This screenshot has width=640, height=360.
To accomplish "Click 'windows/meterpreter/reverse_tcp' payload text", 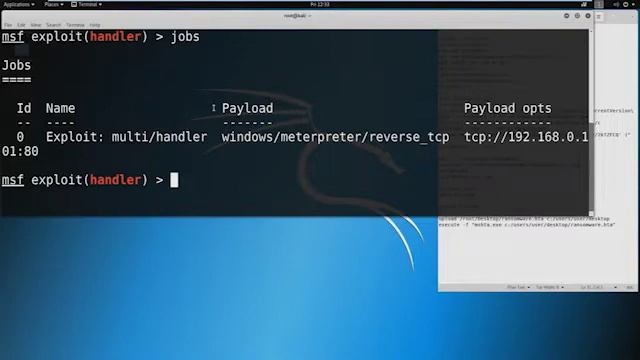I will pos(335,137).
